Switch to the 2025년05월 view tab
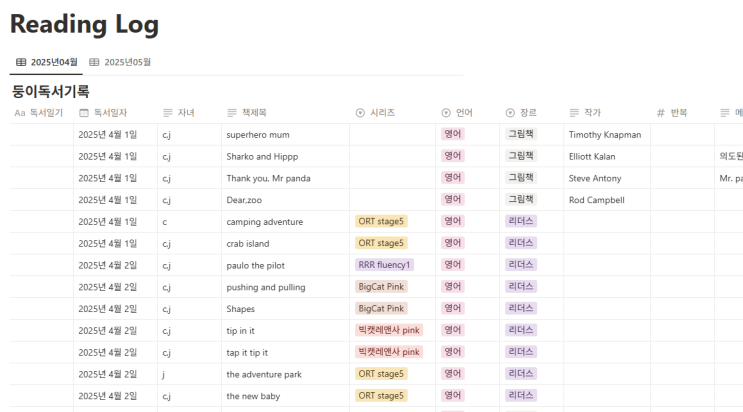743x412 pixels. pos(120,62)
